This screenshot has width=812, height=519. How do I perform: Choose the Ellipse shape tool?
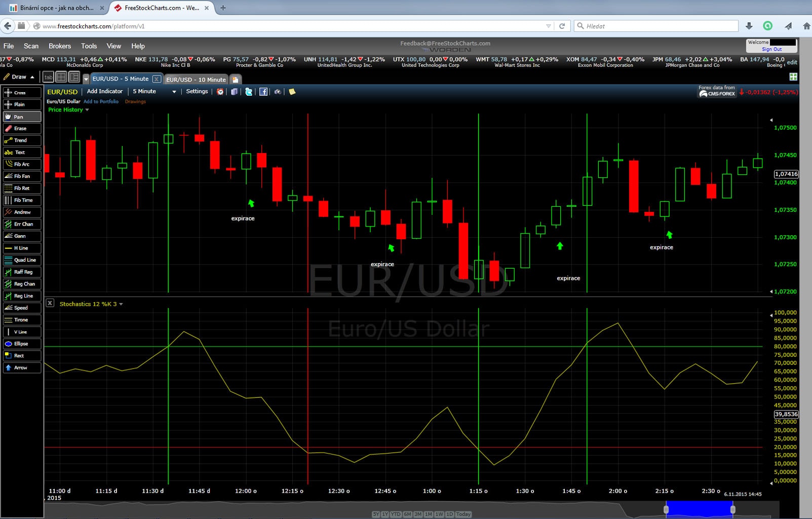click(x=22, y=344)
